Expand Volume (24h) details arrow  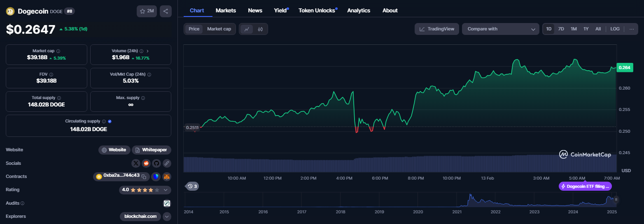[147, 51]
